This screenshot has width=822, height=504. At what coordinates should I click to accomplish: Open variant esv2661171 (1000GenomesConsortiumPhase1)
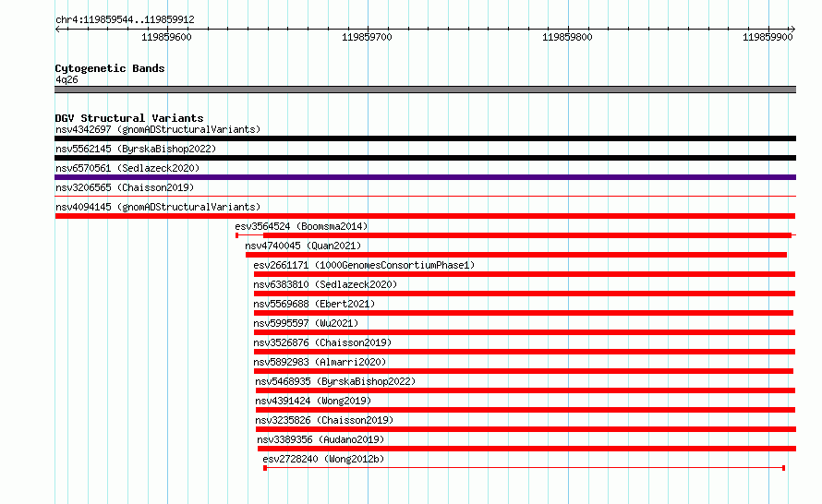pyautogui.click(x=364, y=265)
